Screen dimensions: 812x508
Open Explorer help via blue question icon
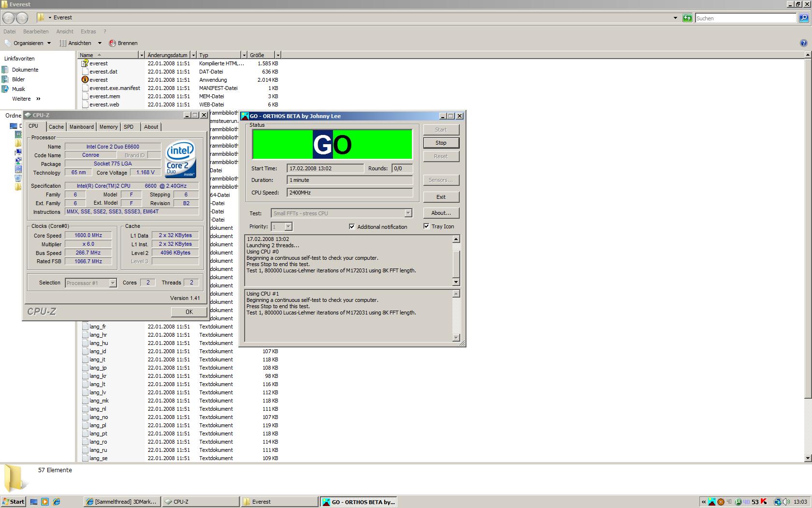[804, 43]
